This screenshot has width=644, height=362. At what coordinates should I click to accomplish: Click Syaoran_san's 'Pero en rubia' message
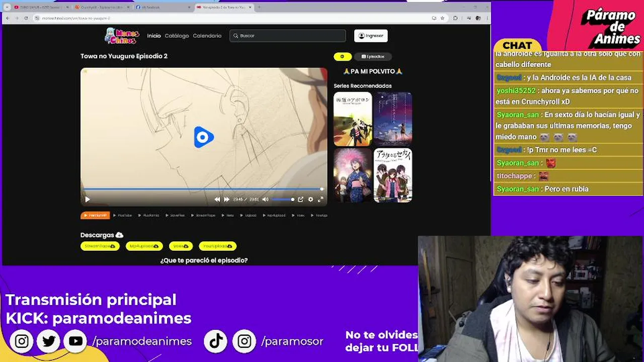click(567, 189)
